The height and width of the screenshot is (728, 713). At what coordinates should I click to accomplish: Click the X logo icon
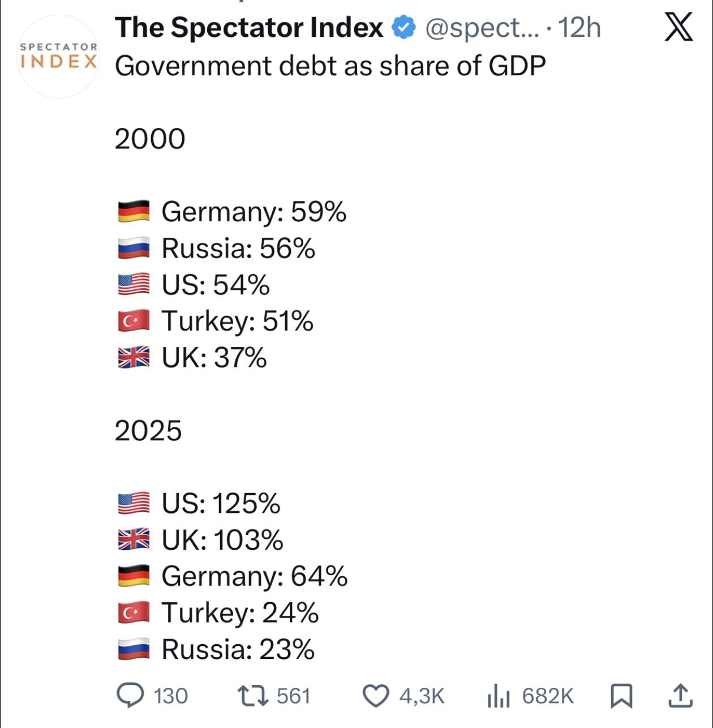click(678, 27)
